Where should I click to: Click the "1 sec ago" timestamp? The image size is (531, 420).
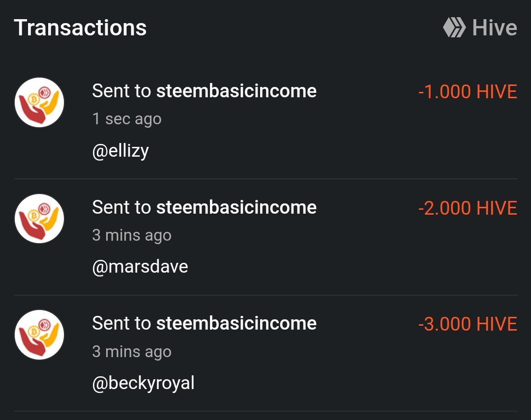pos(127,119)
